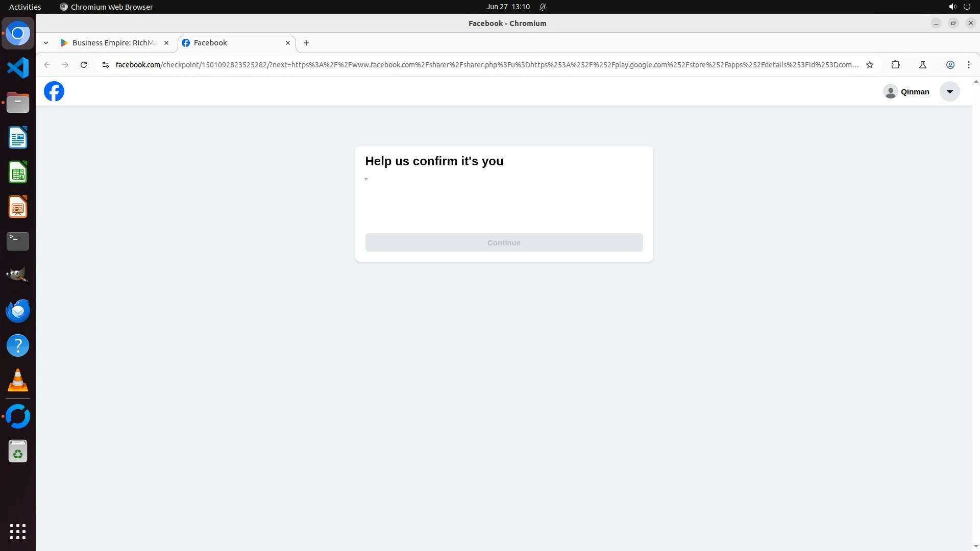Viewport: 980px width, 551px height.
Task: Toggle the notifications bell in top bar
Action: pyautogui.click(x=543, y=7)
